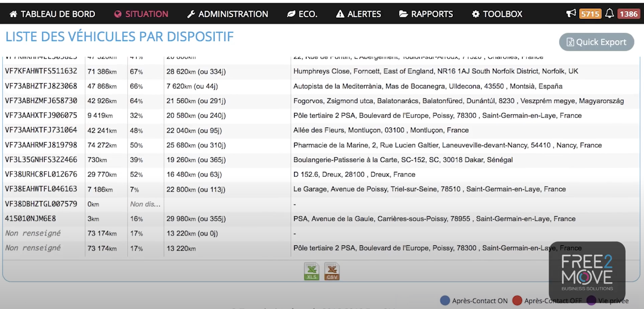Open the Administration menu
This screenshot has height=309, width=644.
[228, 14]
